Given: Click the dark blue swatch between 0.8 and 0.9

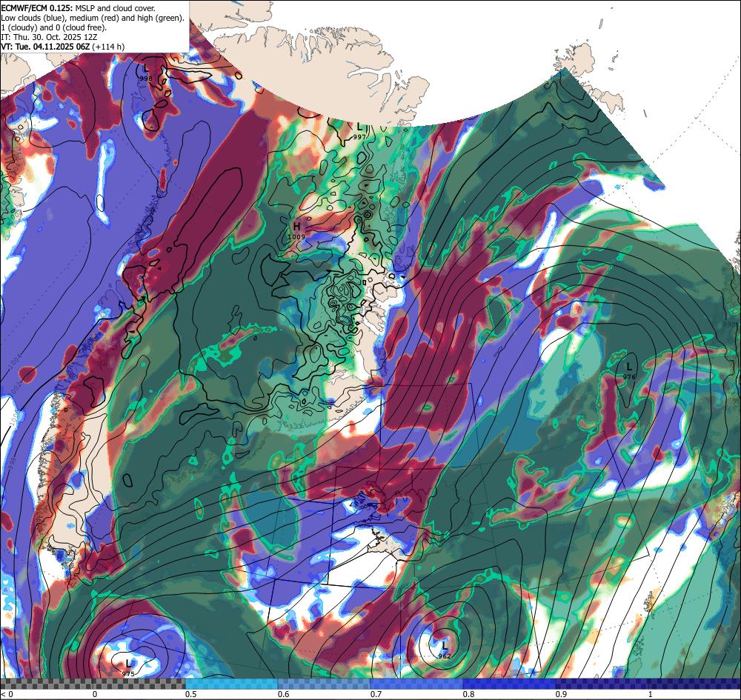Looking at the screenshot, I should pos(510,684).
